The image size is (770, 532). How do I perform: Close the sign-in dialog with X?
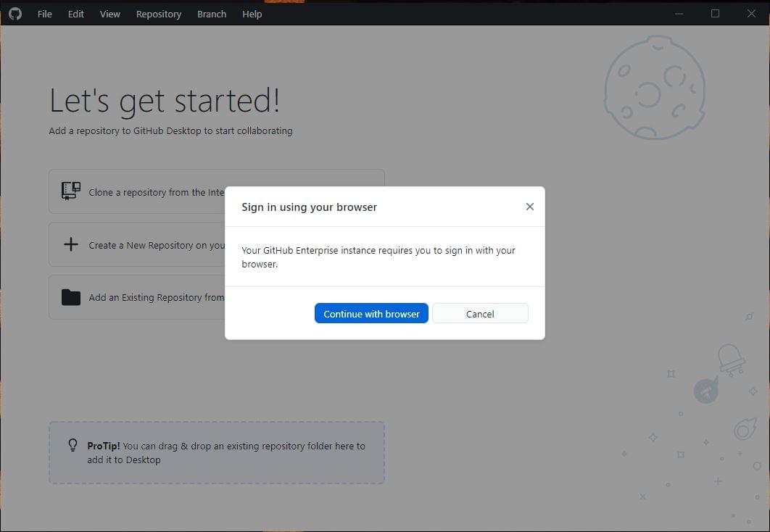click(x=530, y=207)
